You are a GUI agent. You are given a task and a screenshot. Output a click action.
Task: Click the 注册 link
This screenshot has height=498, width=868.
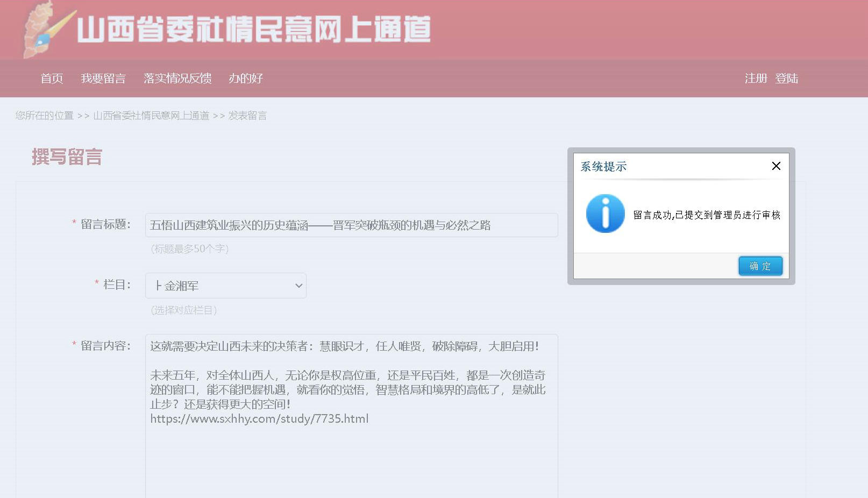pos(756,79)
